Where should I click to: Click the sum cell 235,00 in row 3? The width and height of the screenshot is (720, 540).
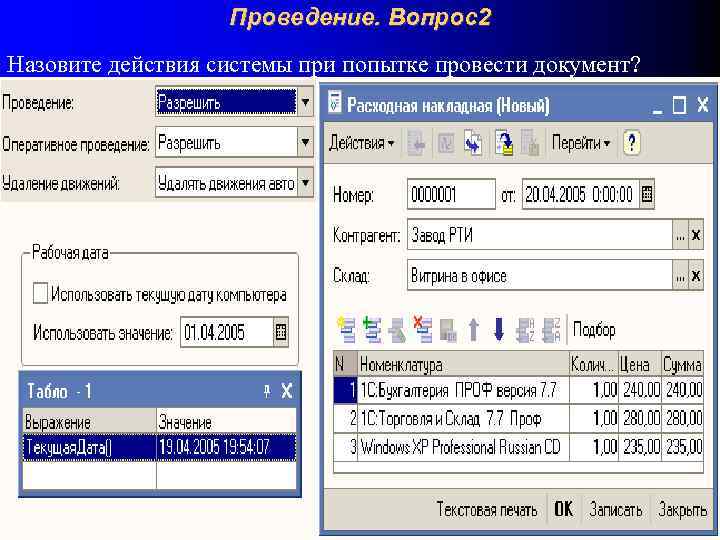click(683, 447)
